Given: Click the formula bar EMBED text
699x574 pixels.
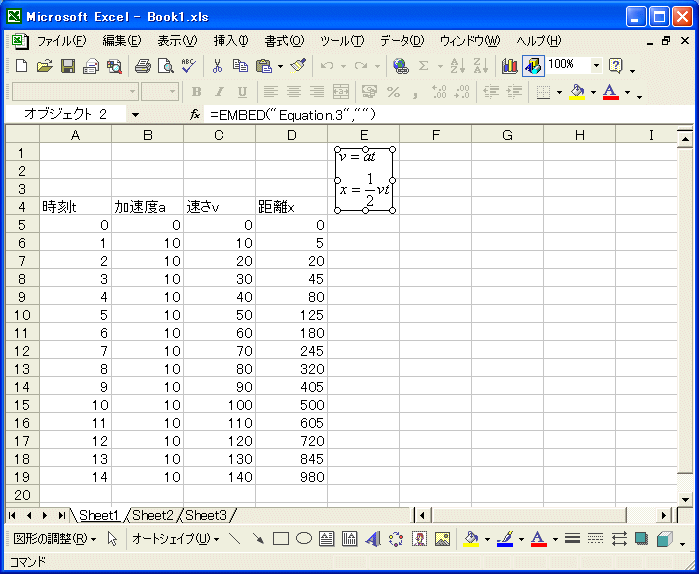Looking at the screenshot, I should pyautogui.click(x=293, y=115).
